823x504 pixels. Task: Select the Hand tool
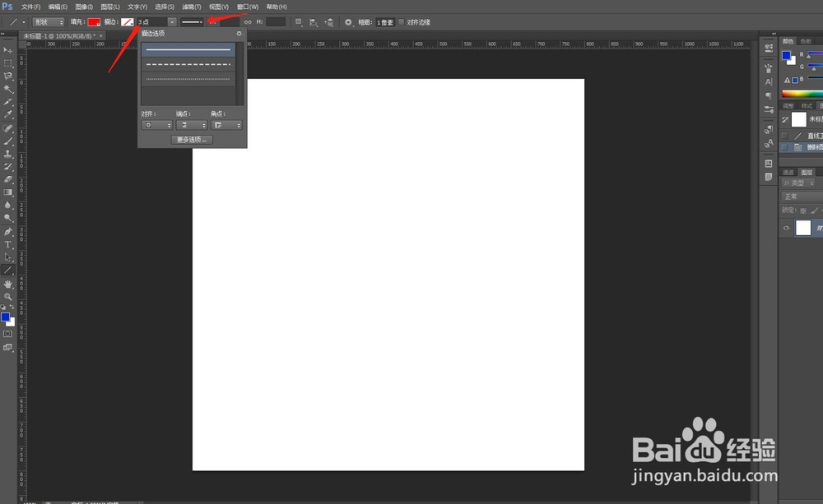(x=8, y=284)
